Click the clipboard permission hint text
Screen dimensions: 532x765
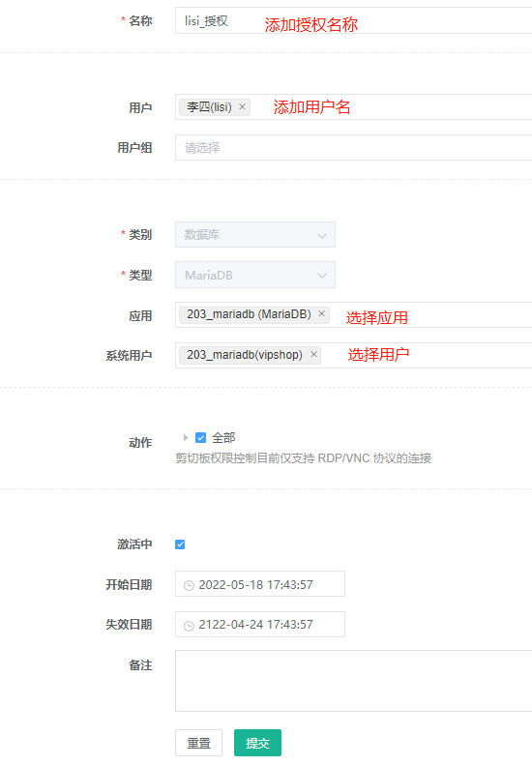pyautogui.click(x=303, y=458)
